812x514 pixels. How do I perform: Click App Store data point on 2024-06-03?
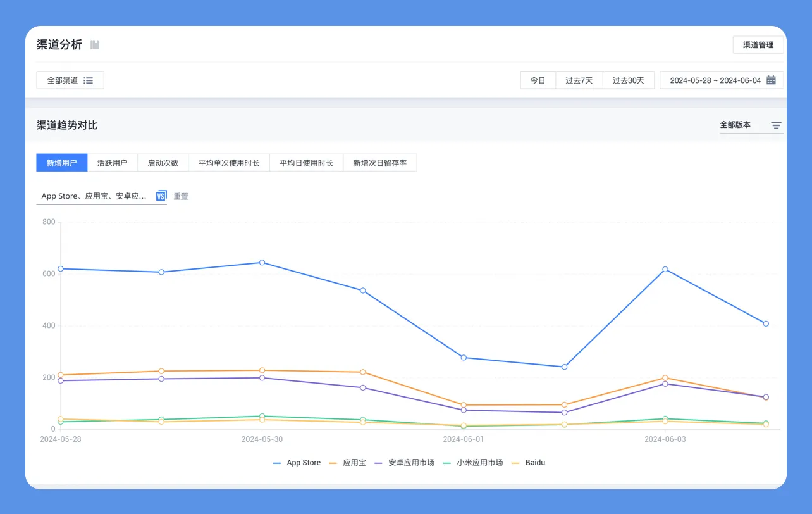coord(665,269)
